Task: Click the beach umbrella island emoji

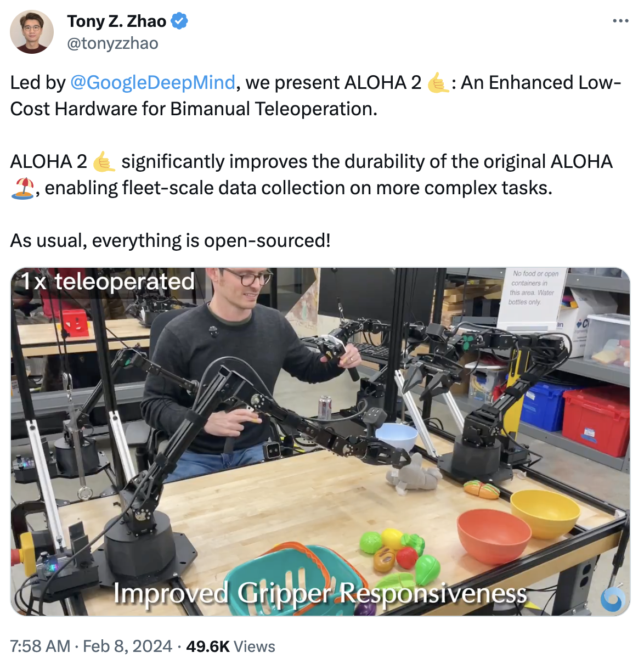Action: (22, 188)
